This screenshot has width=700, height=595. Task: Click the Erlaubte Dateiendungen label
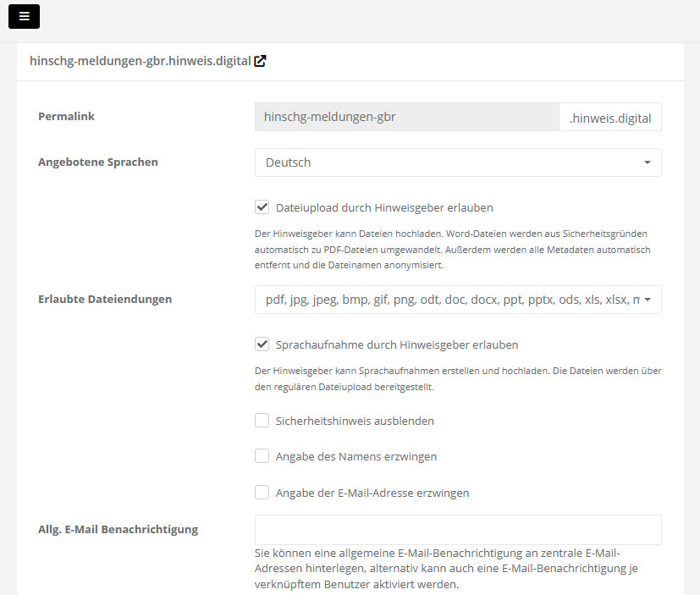(105, 299)
